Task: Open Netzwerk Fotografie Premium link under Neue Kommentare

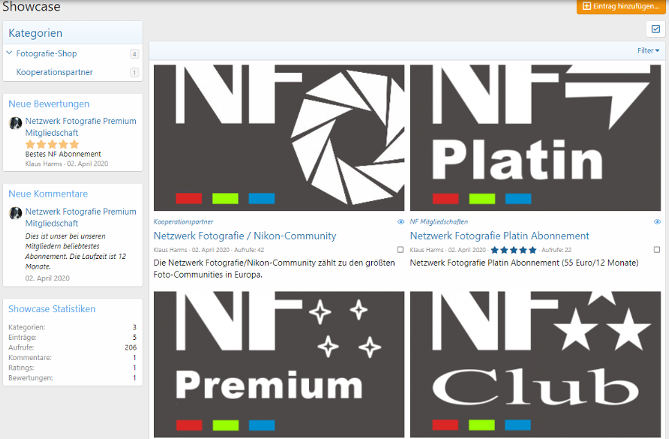Action: 81,217
